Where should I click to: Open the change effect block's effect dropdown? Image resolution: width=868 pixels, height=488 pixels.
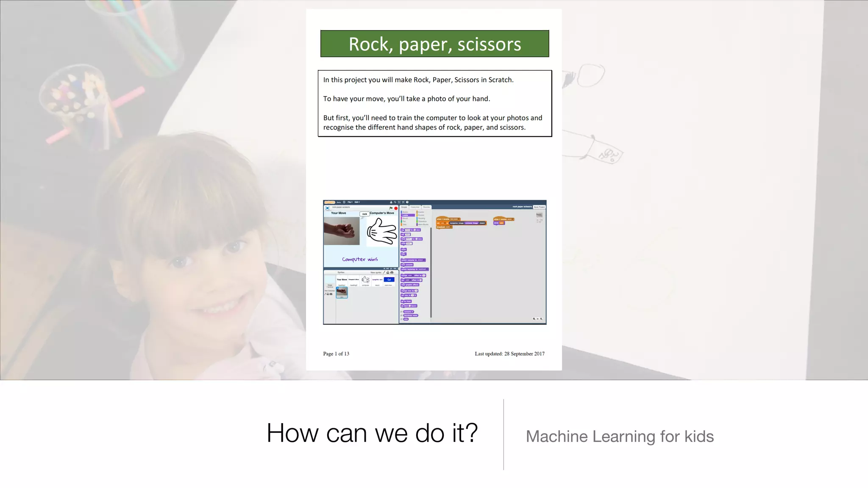tap(410, 275)
